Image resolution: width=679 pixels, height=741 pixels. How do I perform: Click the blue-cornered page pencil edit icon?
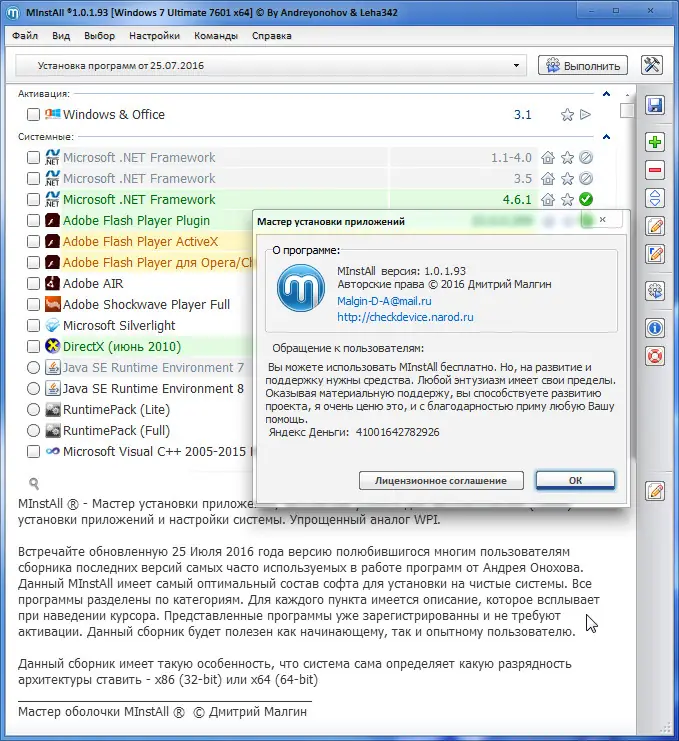tap(655, 254)
